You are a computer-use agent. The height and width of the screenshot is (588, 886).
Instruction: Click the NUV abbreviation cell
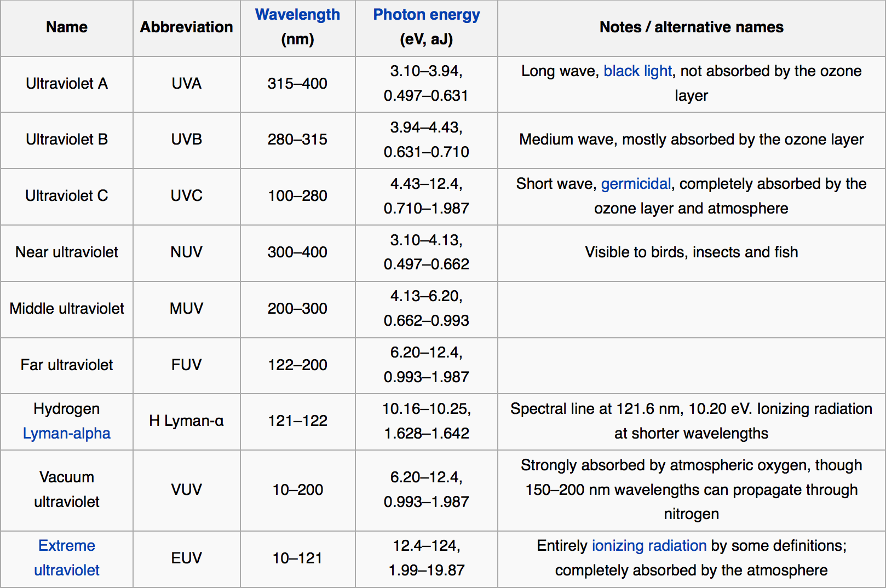coord(187,253)
